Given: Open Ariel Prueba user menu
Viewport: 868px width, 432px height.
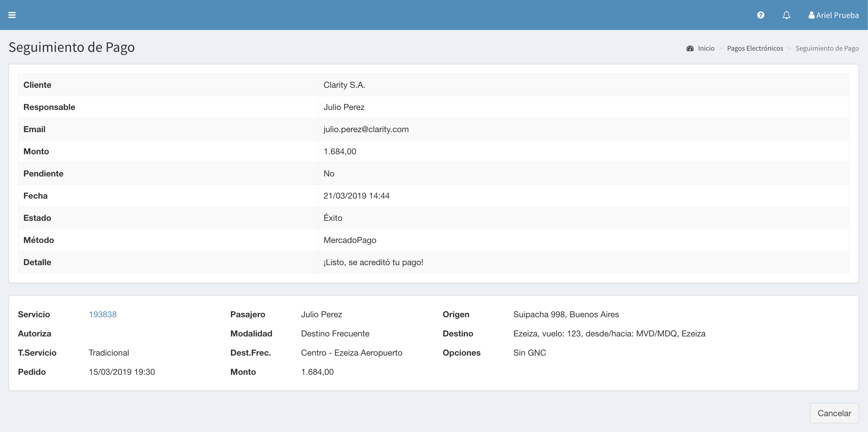Looking at the screenshot, I should click(837, 15).
